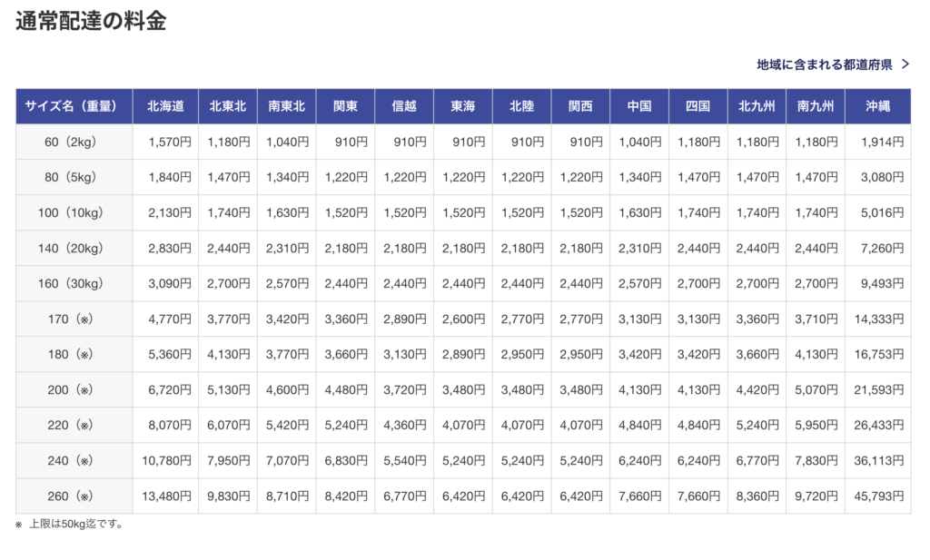Image resolution: width=930 pixels, height=560 pixels.
Task: Select the 四国 column header
Action: tap(698, 106)
